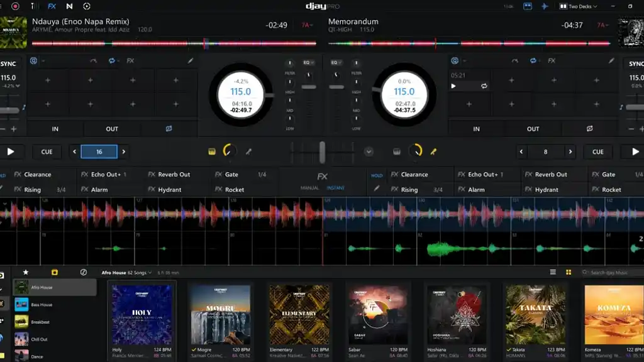Select FX pad mode on right deck
The height and width of the screenshot is (362, 644).
point(552,61)
